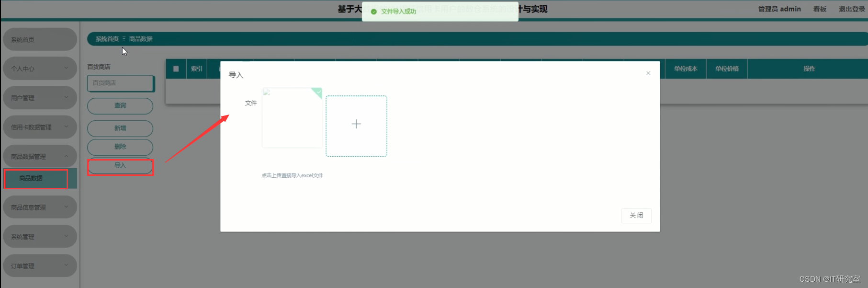868x288 pixels.
Task: Click the 导入 dialog title
Action: point(236,75)
